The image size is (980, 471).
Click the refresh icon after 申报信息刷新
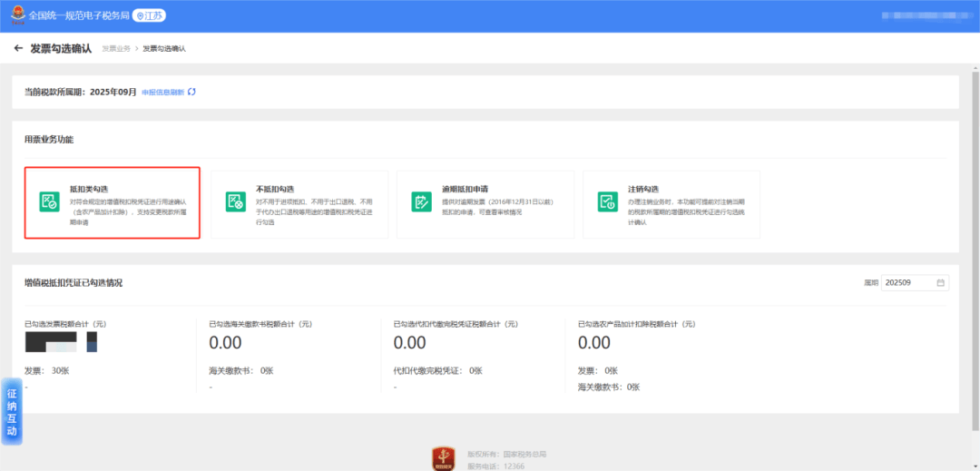tap(191, 92)
